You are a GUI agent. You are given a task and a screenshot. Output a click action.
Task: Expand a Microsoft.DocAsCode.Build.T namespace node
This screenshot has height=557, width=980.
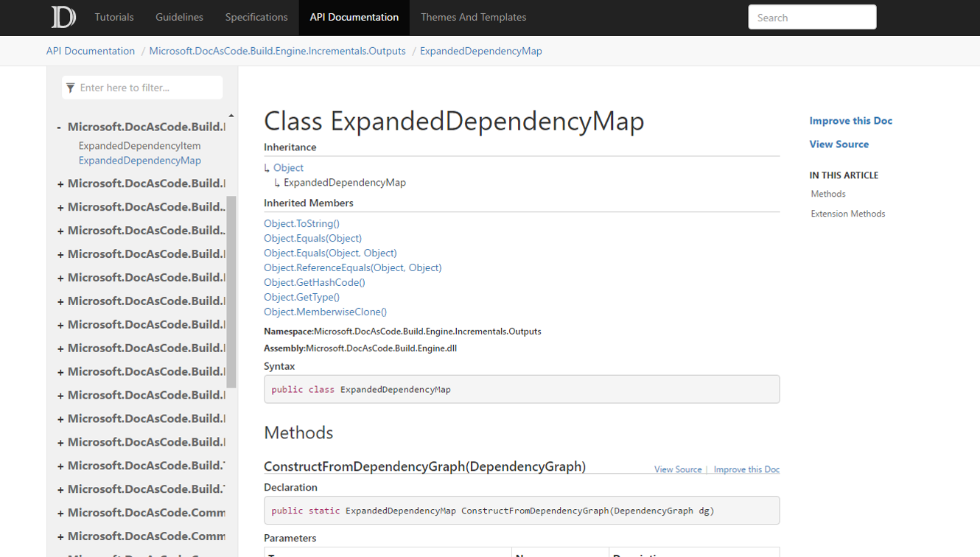click(x=59, y=465)
